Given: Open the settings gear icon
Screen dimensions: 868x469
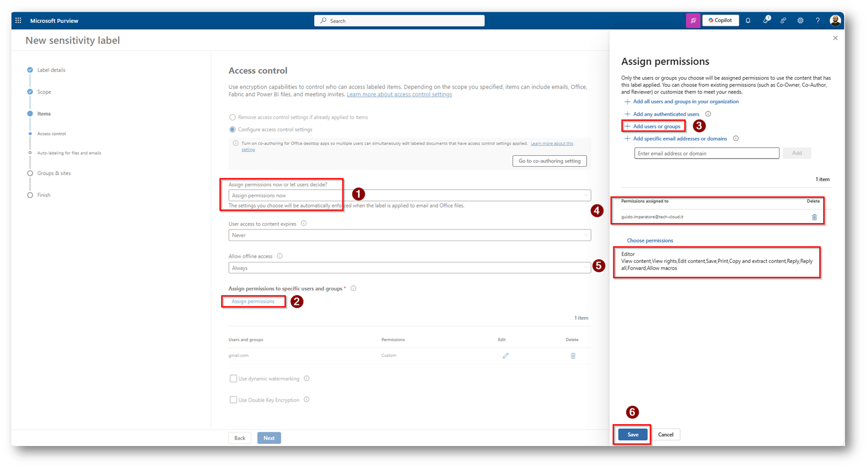Looking at the screenshot, I should coord(800,21).
